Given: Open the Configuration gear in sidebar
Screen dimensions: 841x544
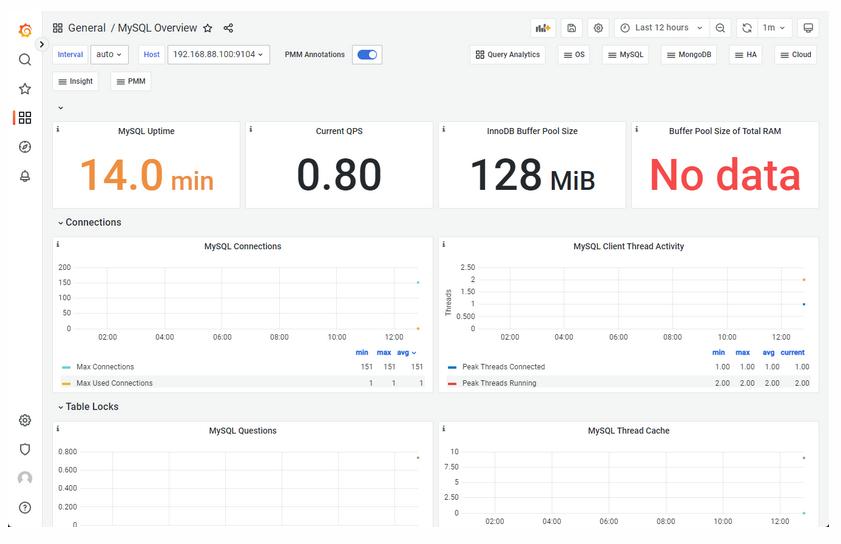Looking at the screenshot, I should point(25,420).
